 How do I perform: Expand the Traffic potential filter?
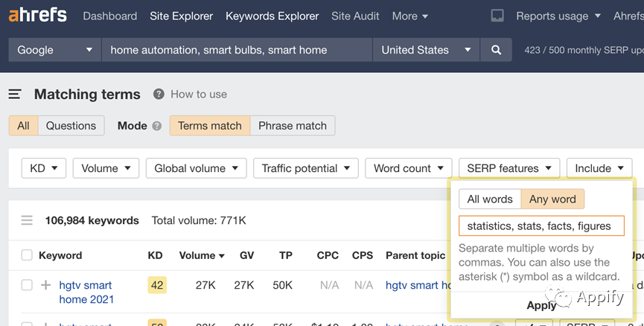(306, 168)
